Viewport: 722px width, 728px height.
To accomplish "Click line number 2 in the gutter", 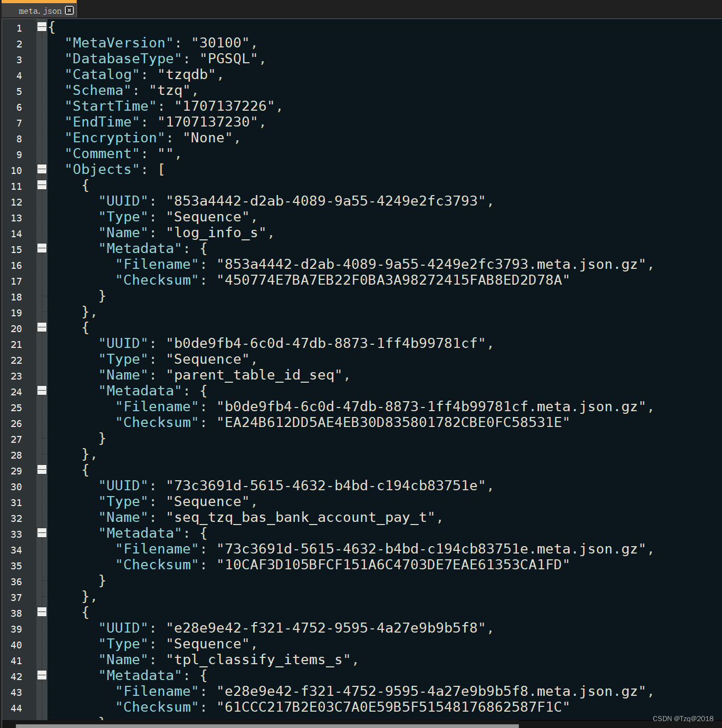I will click(19, 44).
